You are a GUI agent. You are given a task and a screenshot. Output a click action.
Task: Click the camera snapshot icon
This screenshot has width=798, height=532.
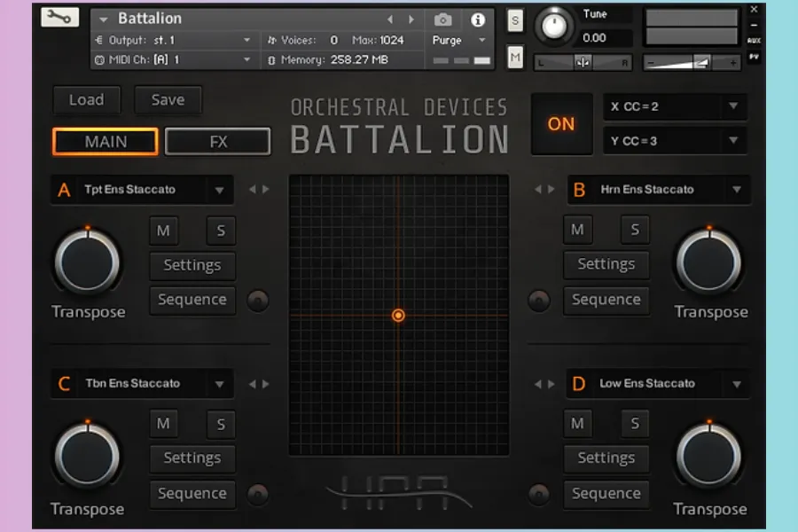442,20
